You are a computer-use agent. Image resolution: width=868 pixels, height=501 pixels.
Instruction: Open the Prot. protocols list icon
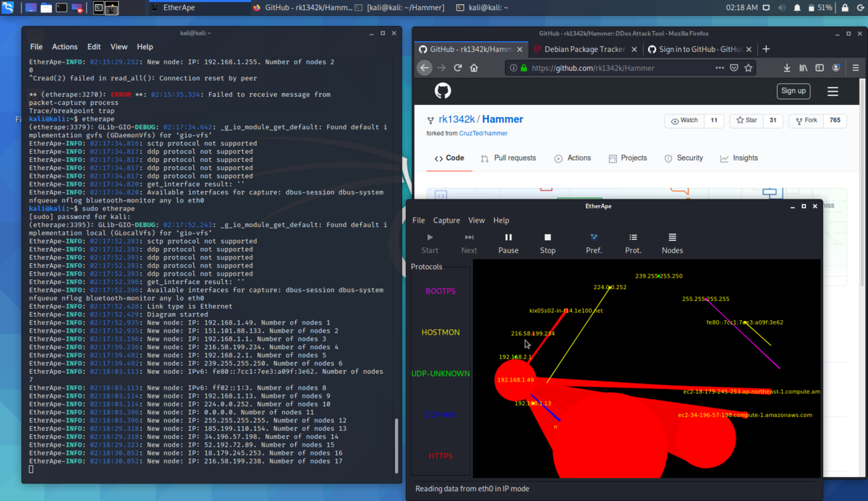[633, 237]
